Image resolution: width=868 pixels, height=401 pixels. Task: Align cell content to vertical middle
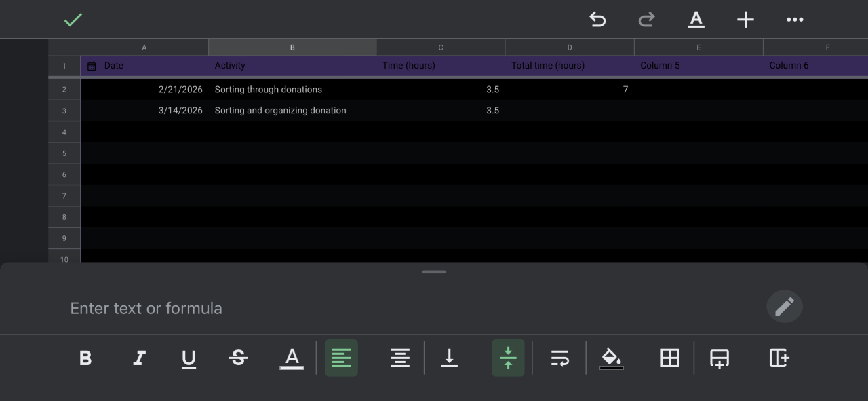point(508,358)
